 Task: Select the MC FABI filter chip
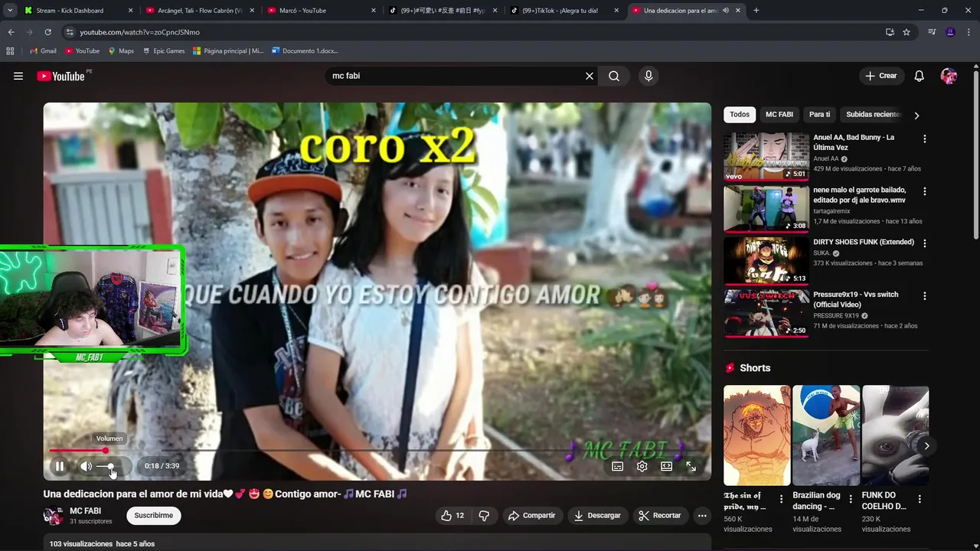pos(779,115)
